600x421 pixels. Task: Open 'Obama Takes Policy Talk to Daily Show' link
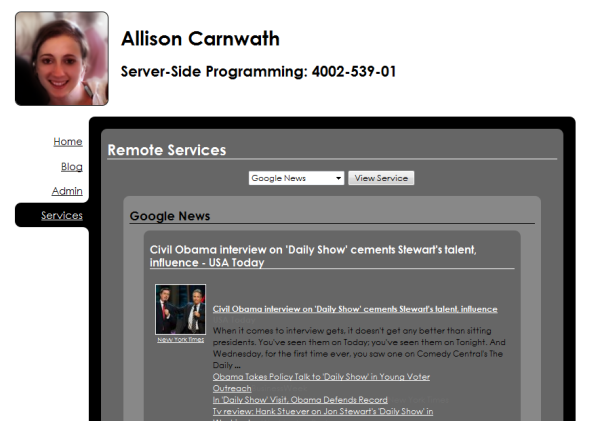tap(321, 382)
